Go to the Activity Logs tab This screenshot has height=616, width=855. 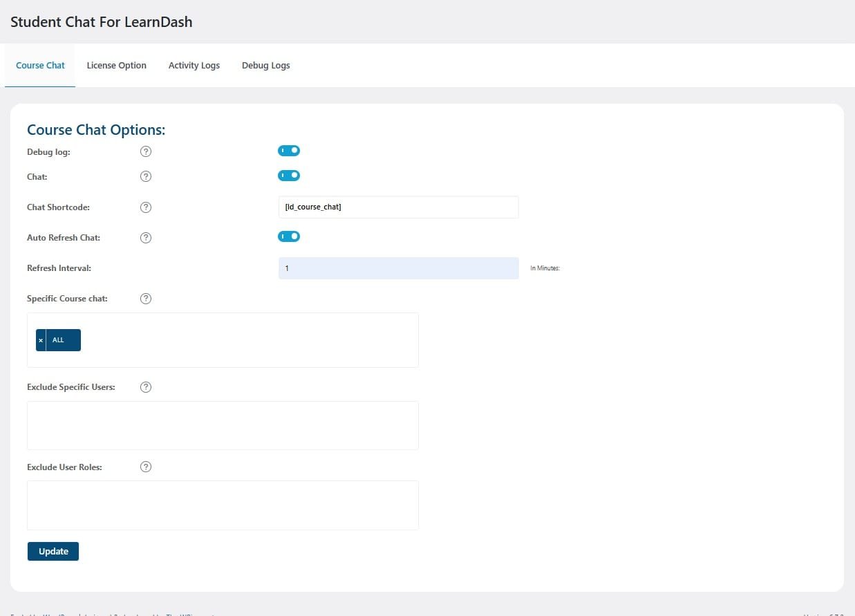(194, 66)
